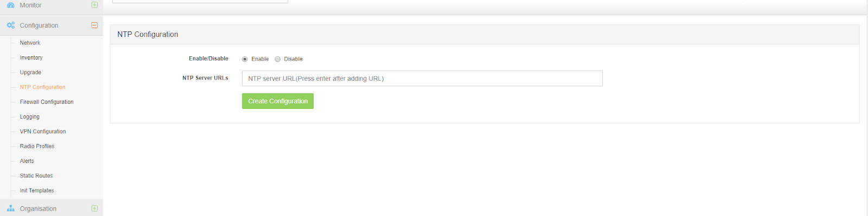Click the Create Configuration button
This screenshot has width=868, height=216.
(x=278, y=101)
